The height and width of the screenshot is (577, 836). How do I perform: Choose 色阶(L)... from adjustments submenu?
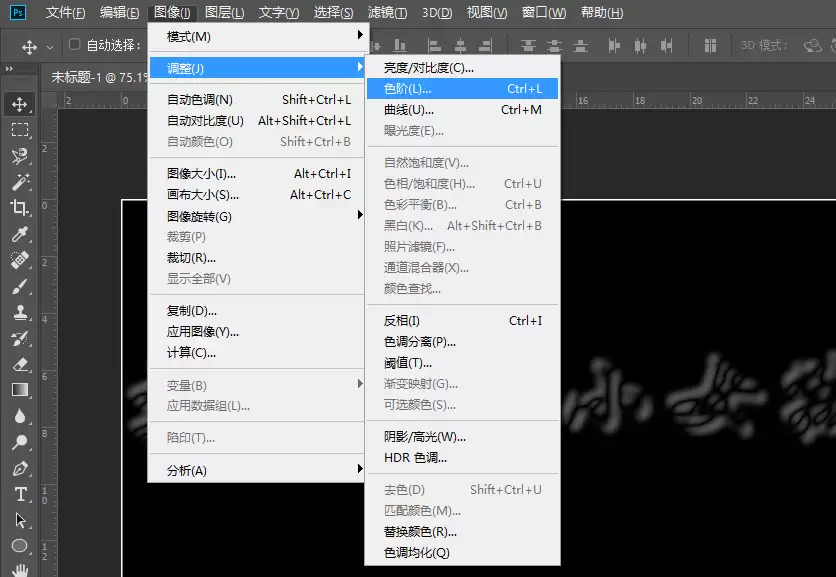(462, 89)
